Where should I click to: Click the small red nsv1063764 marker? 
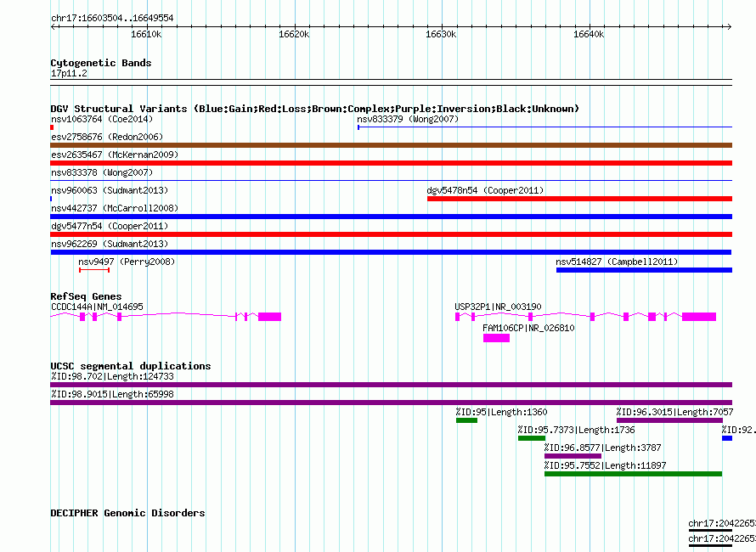[x=52, y=127]
